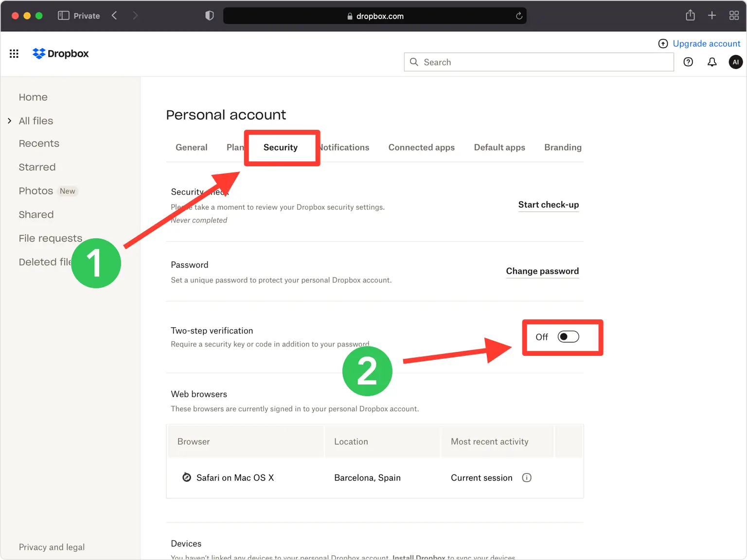Screen dimensions: 747x560
Task: Switch to the General tab
Action: (191, 147)
